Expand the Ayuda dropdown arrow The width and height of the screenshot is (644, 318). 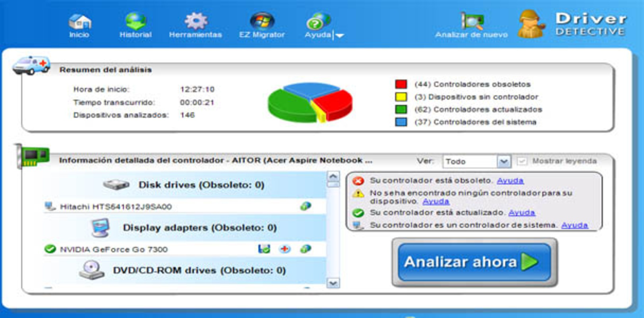click(x=339, y=35)
